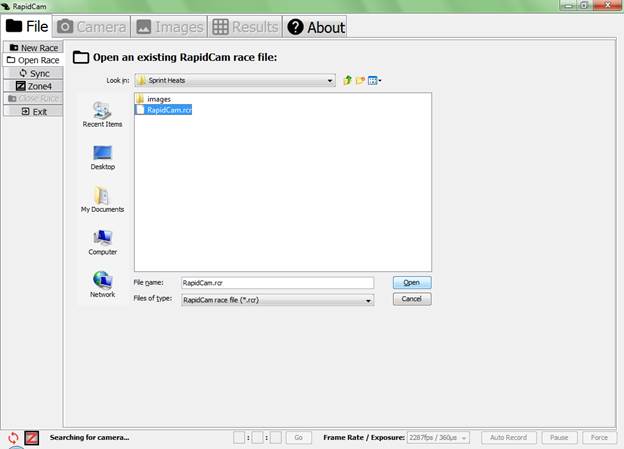Click the red refresh camera icon
Viewport: 624px width, 449px height.
tap(12, 437)
